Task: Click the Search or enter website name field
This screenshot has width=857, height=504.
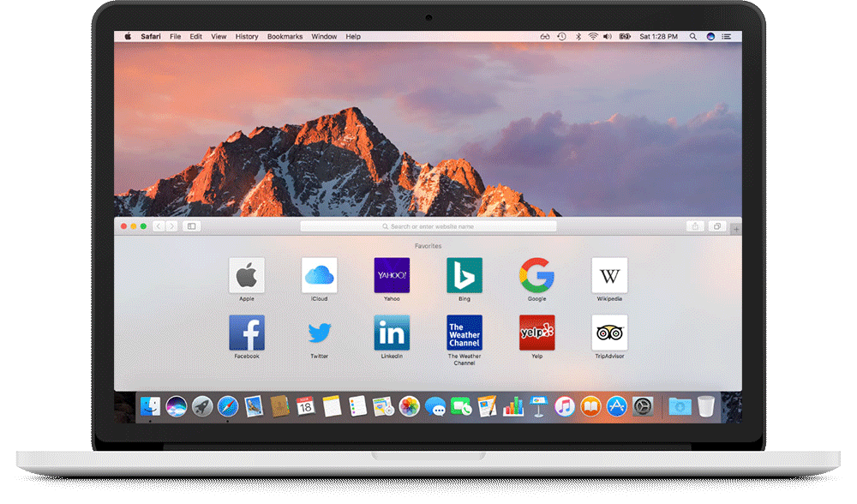Action: 428,226
